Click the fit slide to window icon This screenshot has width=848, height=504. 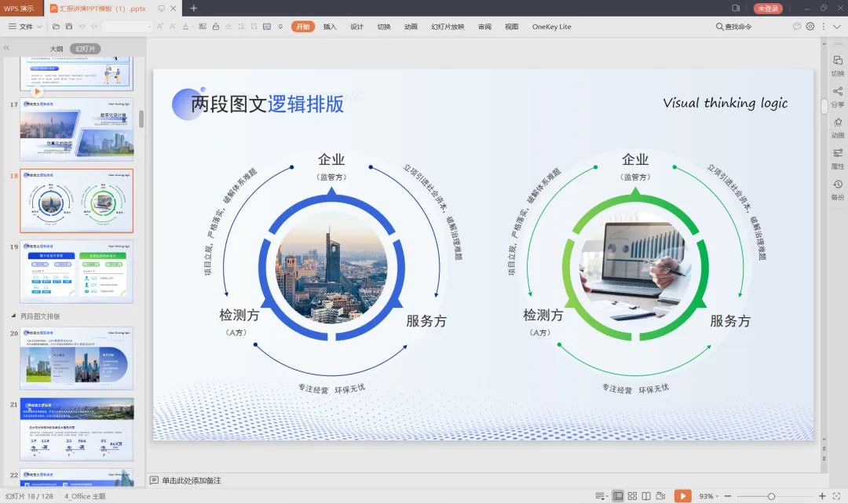(837, 496)
